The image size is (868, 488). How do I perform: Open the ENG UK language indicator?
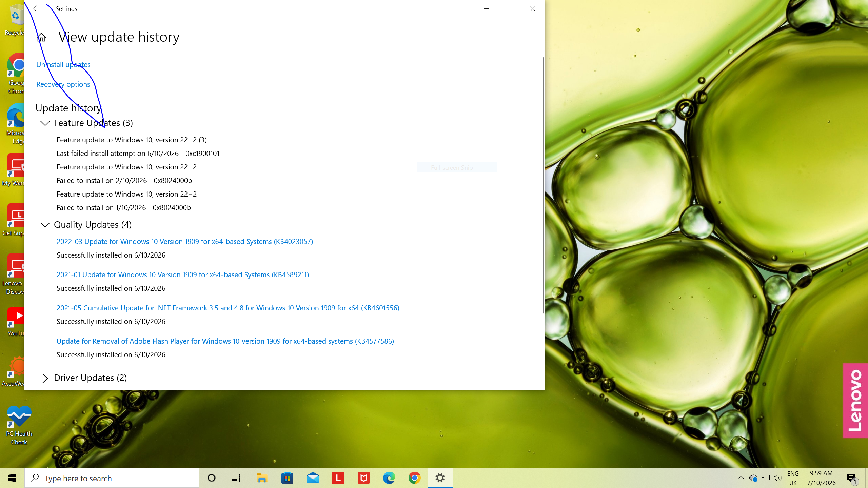tap(793, 478)
